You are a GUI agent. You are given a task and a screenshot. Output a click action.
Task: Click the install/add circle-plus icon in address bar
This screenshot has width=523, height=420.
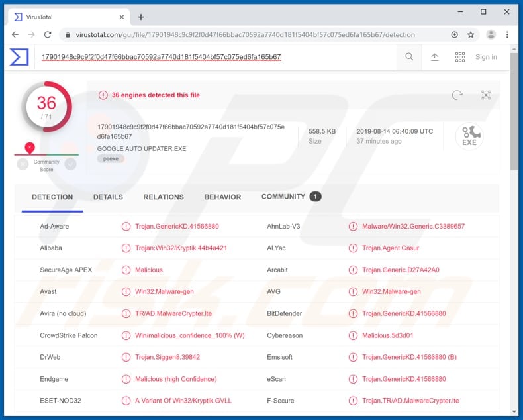[x=454, y=34]
